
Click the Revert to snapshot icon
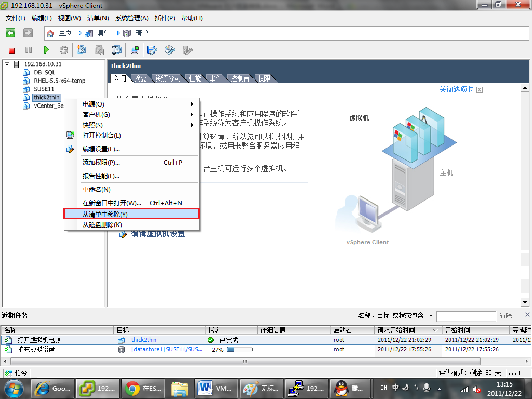click(99, 50)
